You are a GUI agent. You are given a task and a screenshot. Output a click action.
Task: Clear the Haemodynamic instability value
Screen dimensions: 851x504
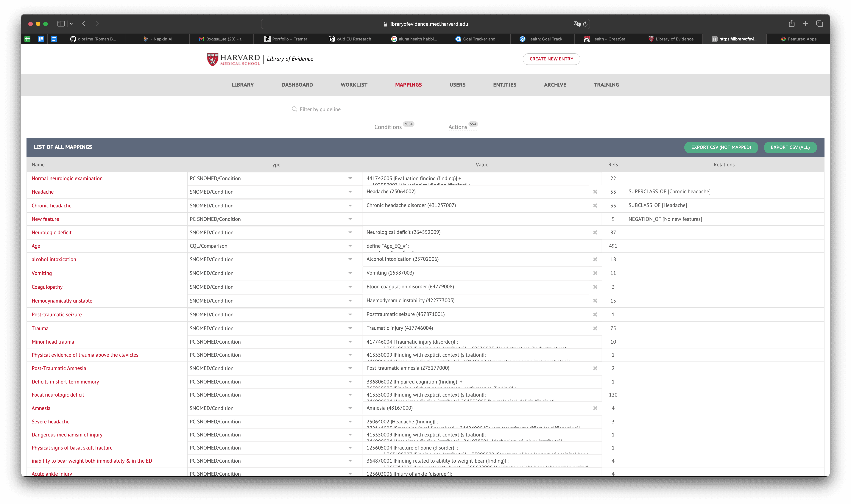point(595,300)
